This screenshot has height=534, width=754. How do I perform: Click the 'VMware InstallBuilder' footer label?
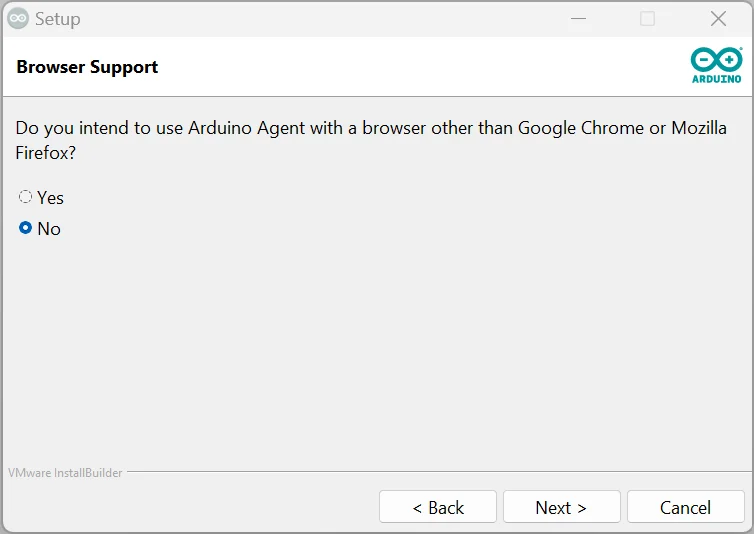[x=65, y=473]
